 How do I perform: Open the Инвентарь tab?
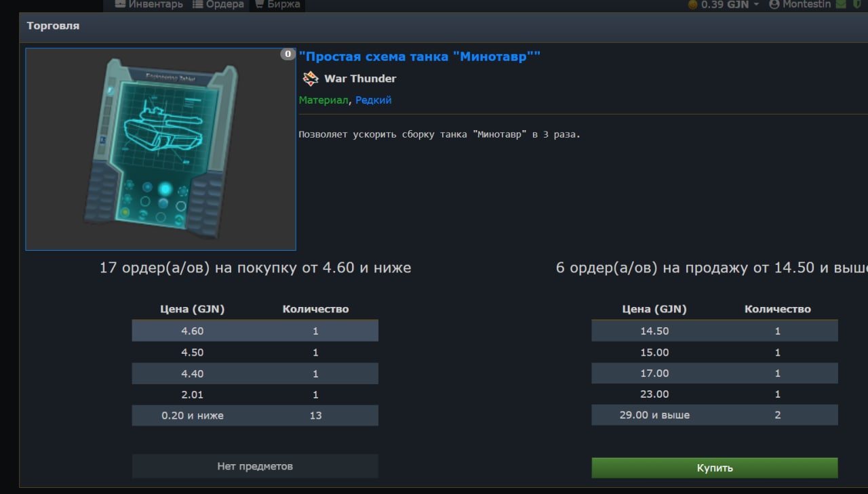pos(149,5)
